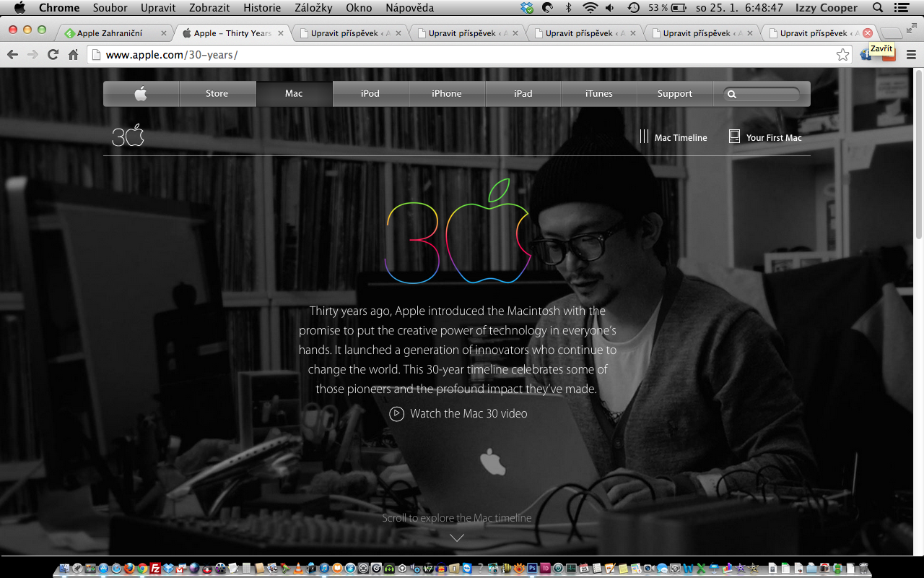Go back using the browser back arrow

pyautogui.click(x=12, y=55)
